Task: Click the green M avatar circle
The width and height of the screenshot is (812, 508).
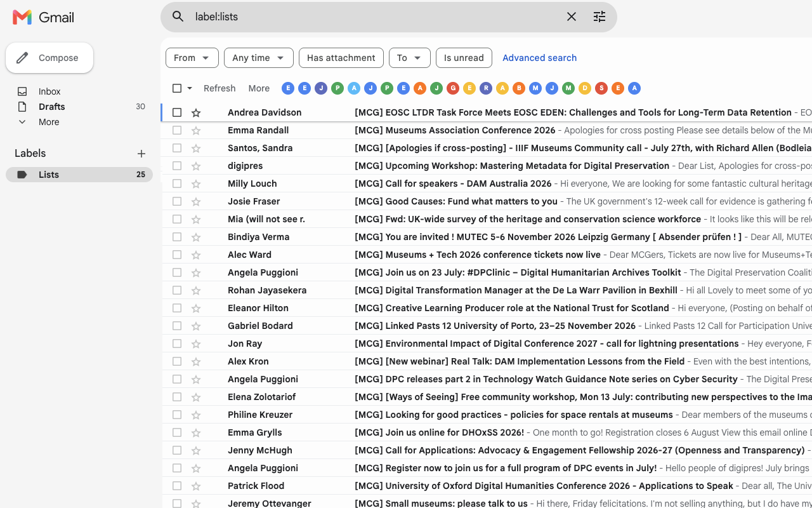Action: click(568, 88)
